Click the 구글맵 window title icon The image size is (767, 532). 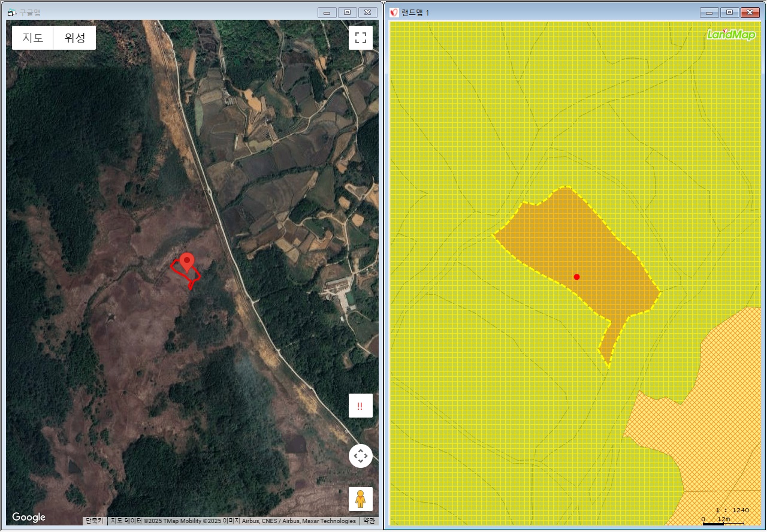tap(11, 13)
